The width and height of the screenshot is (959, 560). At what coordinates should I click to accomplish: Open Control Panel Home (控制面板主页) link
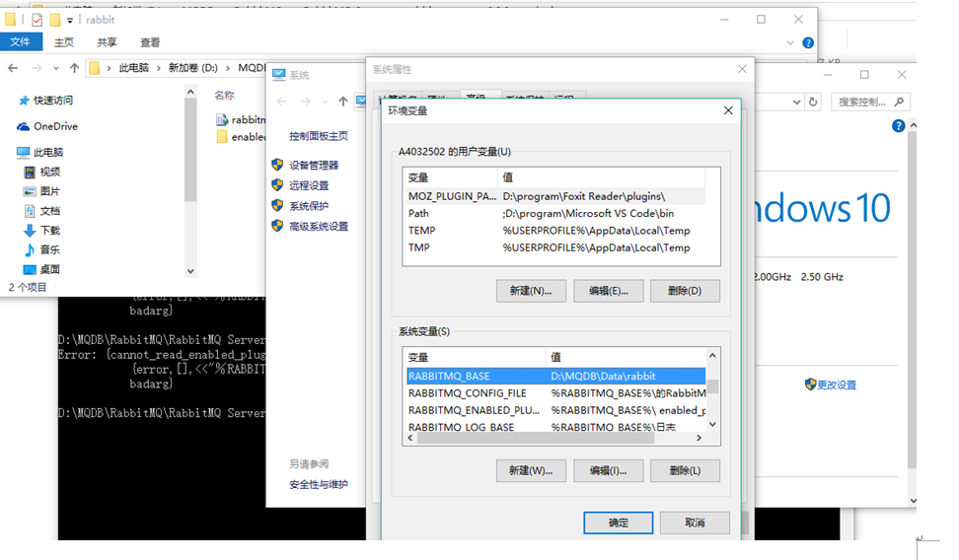319,136
